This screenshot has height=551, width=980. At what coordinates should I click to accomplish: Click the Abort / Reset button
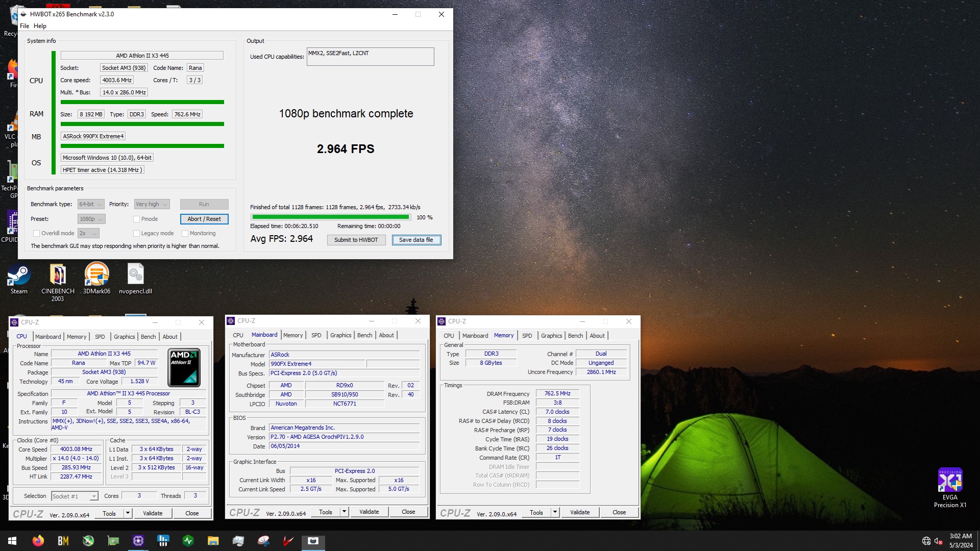204,219
